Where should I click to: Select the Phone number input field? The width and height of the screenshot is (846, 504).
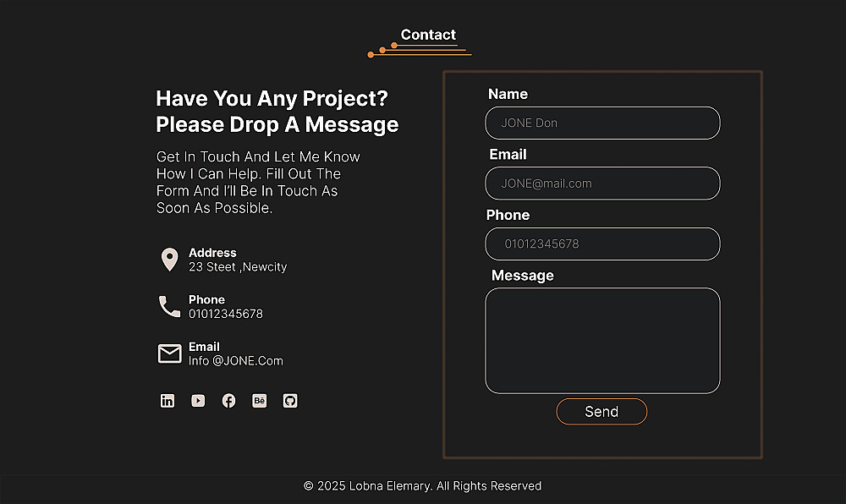coord(602,244)
